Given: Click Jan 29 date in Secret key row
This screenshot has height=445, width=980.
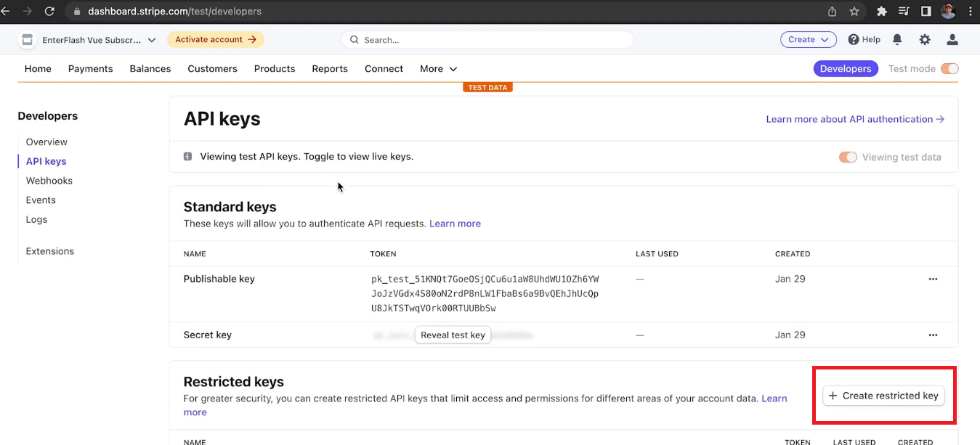Looking at the screenshot, I should tap(790, 335).
